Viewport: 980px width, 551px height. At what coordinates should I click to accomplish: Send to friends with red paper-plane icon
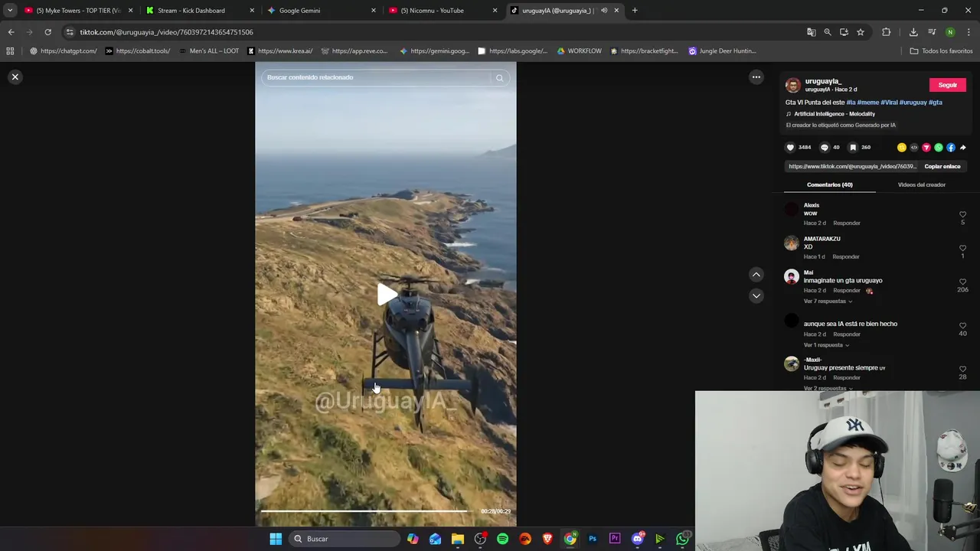coord(926,148)
